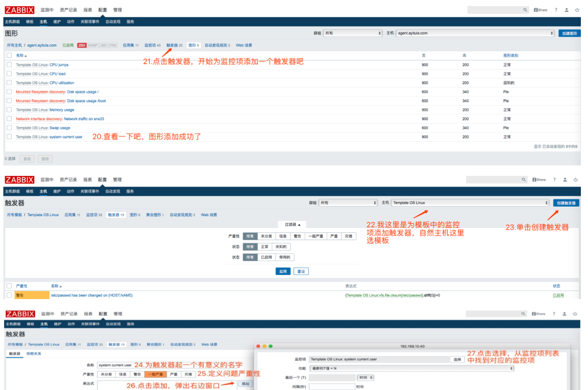This screenshot has width=588, height=390.
Task: Open the vfs.file.cksum expression link
Action: 384,295
